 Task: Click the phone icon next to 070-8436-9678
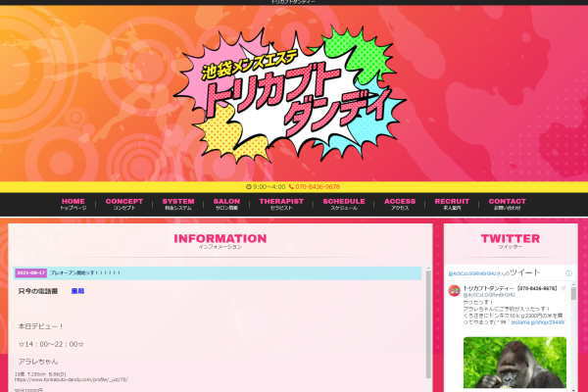[291, 186]
